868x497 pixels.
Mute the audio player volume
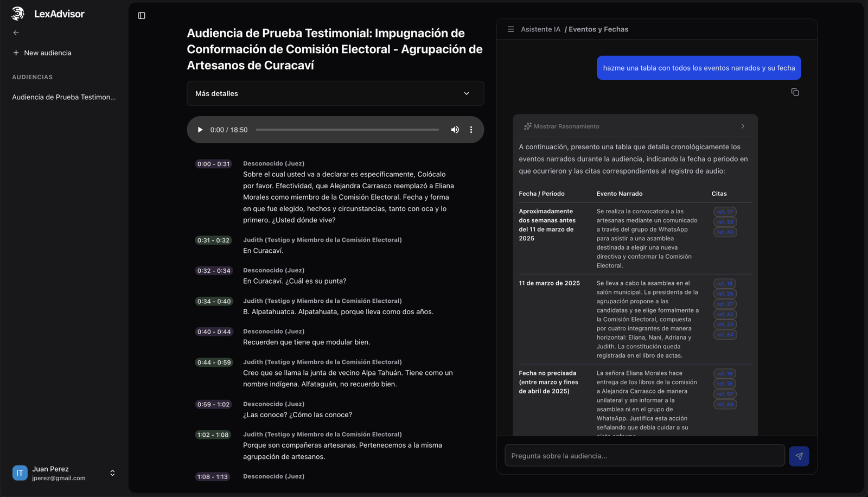point(455,130)
